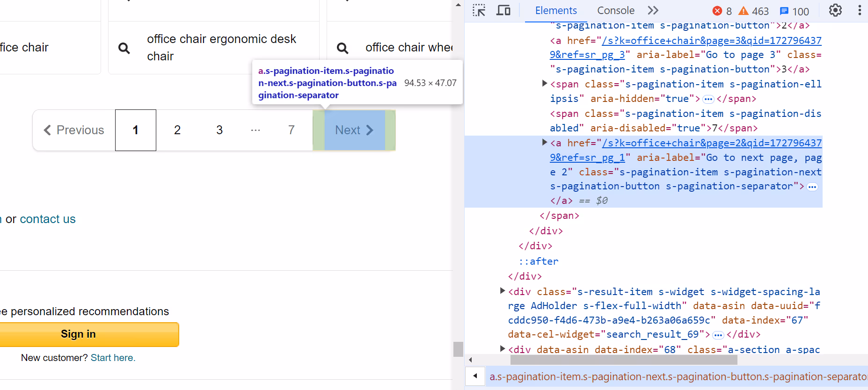This screenshot has width=868, height=390.
Task: Open DevTools settings gear
Action: (x=835, y=10)
